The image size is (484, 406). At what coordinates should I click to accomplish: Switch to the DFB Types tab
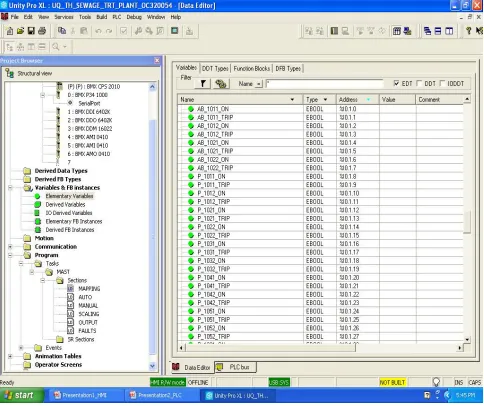[x=288, y=69]
